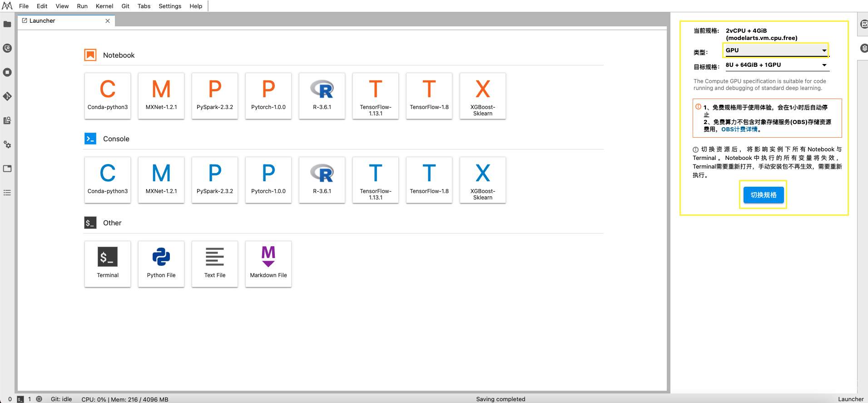This screenshot has height=403, width=868.
Task: Launch TensorFlow-1.8 notebook
Action: [429, 96]
